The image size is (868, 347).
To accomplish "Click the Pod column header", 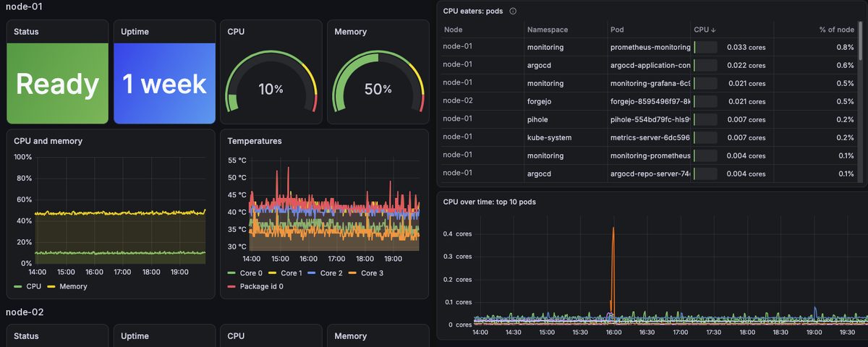I will click(617, 30).
